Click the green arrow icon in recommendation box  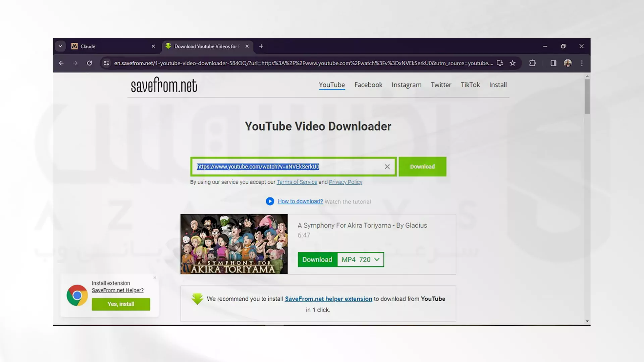[197, 299]
